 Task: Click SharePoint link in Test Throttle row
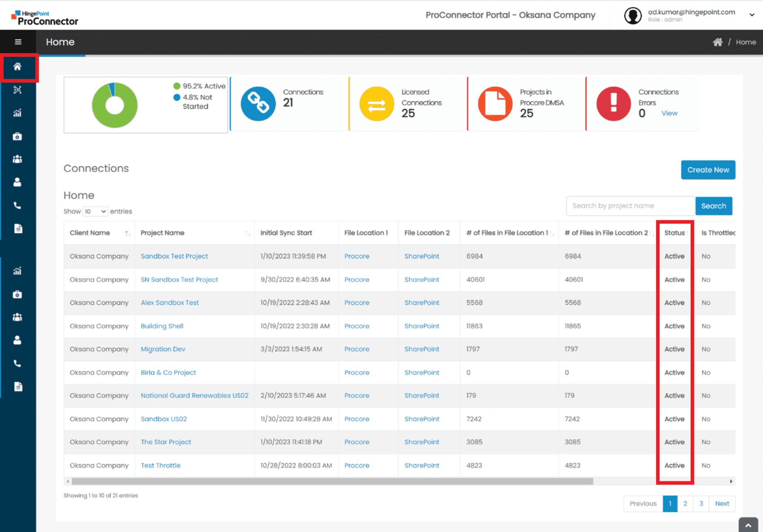421,465
